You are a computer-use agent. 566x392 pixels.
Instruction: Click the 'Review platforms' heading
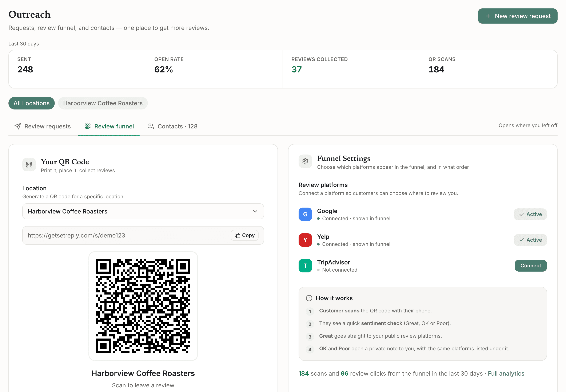[323, 185]
